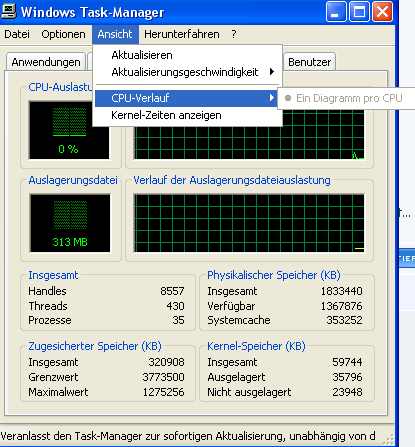This screenshot has height=447, width=415.
Task: Open the Datei menu
Action: click(x=17, y=34)
